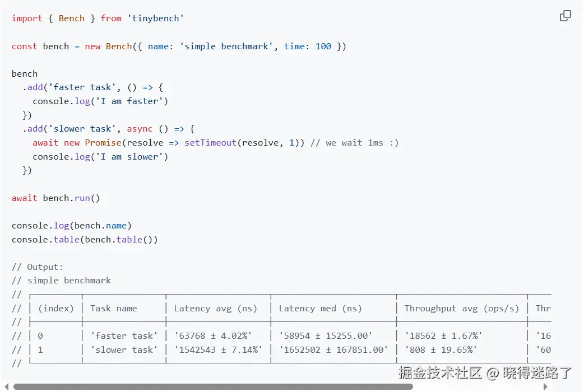
Task: Click the 'Latency med (ns)' table header
Action: tap(321, 308)
